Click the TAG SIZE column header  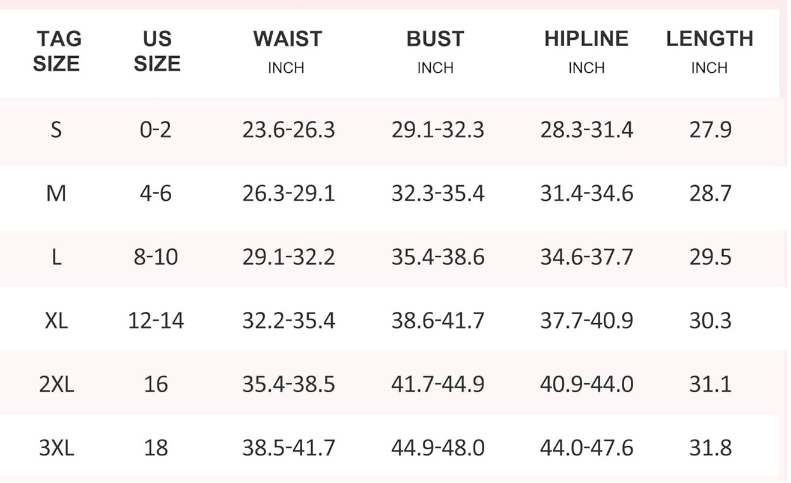click(x=58, y=51)
